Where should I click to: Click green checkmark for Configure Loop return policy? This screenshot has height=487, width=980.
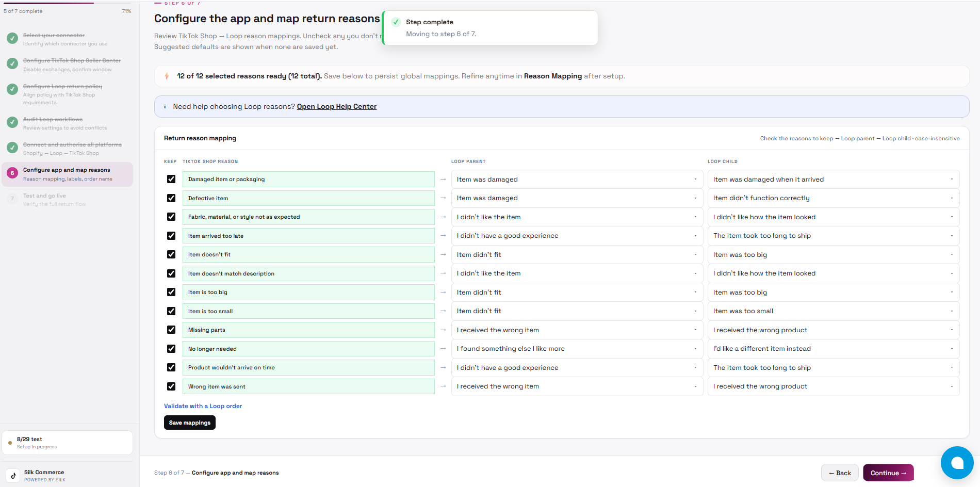coord(12,89)
